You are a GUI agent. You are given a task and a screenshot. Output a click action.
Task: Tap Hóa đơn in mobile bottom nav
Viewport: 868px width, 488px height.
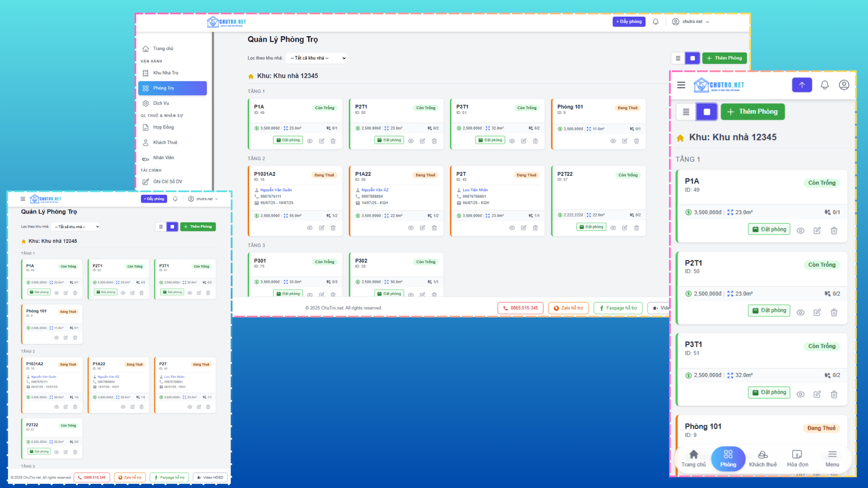pyautogui.click(x=797, y=458)
